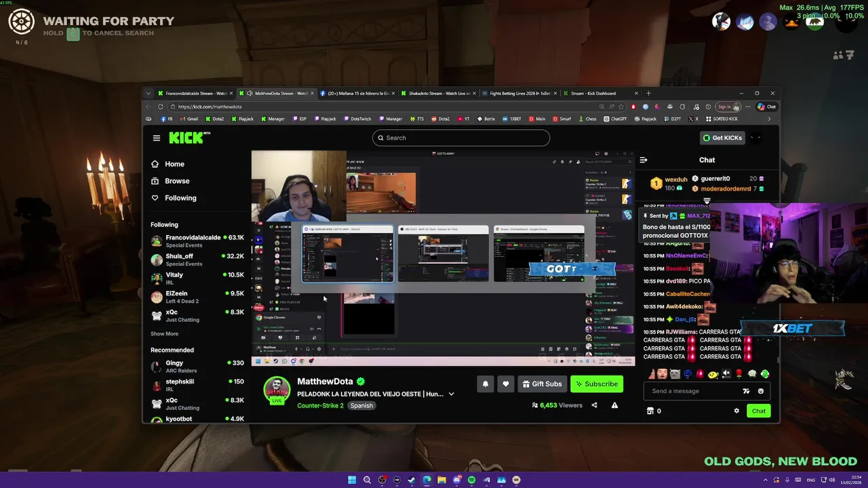Click the Spanish language tag
Screen dimensions: 868x488
click(361, 405)
